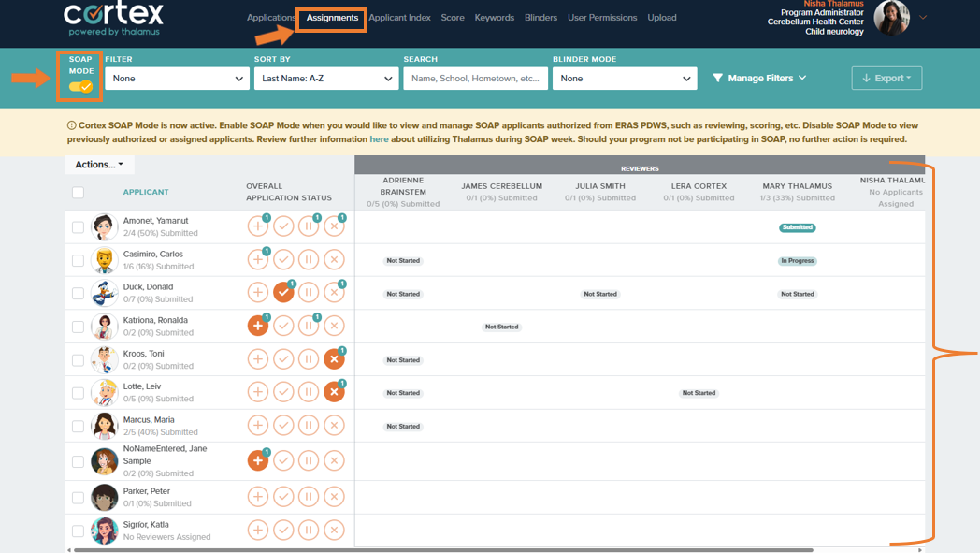Click the Submitted badge for Amonet, Yamanut
Screen dimensions: 980x553
click(798, 227)
